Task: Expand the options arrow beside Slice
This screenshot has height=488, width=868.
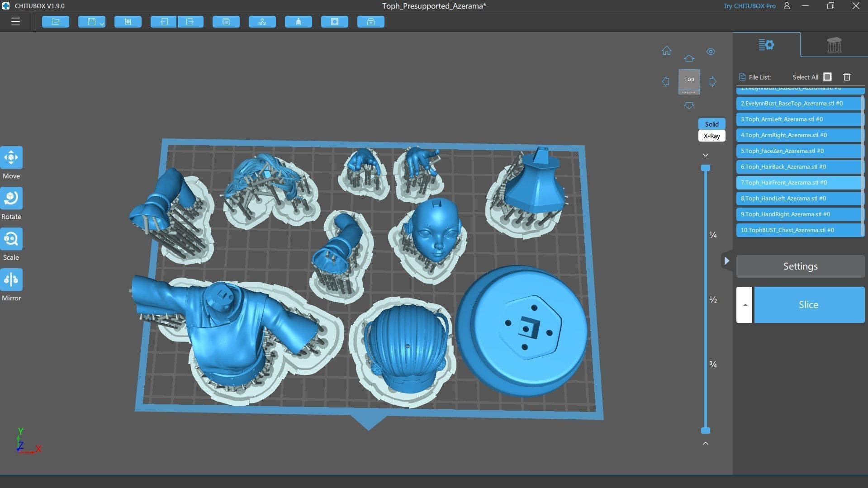Action: (x=745, y=305)
